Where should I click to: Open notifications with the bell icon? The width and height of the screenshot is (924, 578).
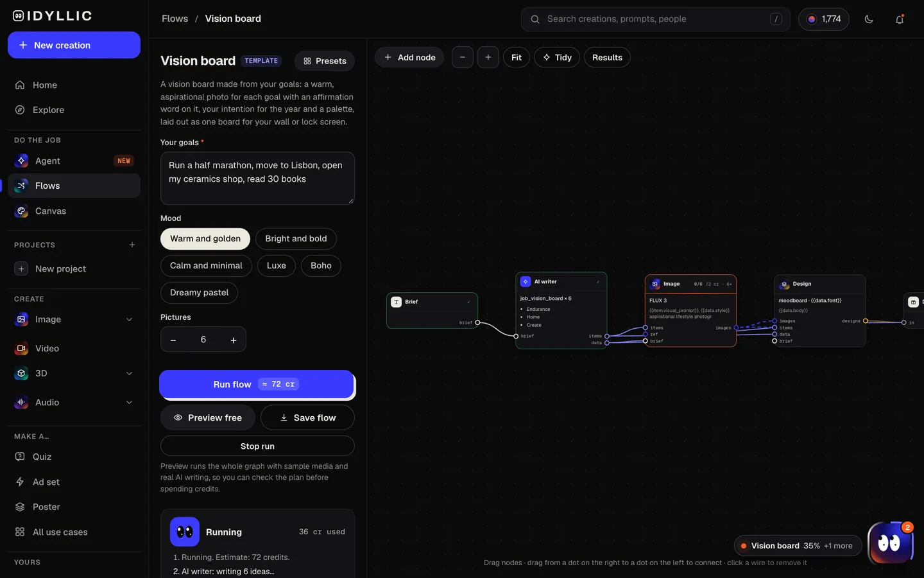pos(900,19)
